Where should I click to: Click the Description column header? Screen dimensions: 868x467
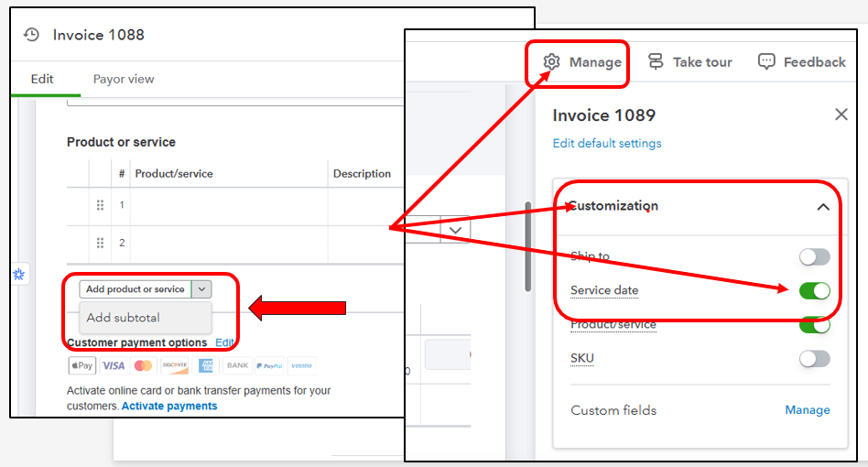pos(362,174)
